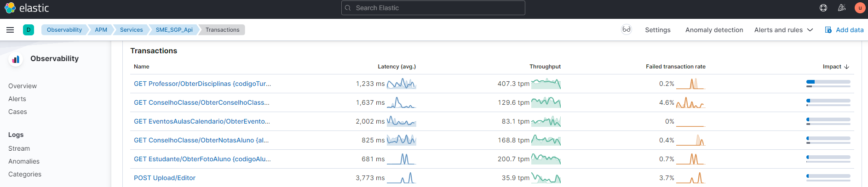
Task: Open Stream under Logs sidebar
Action: tap(19, 148)
